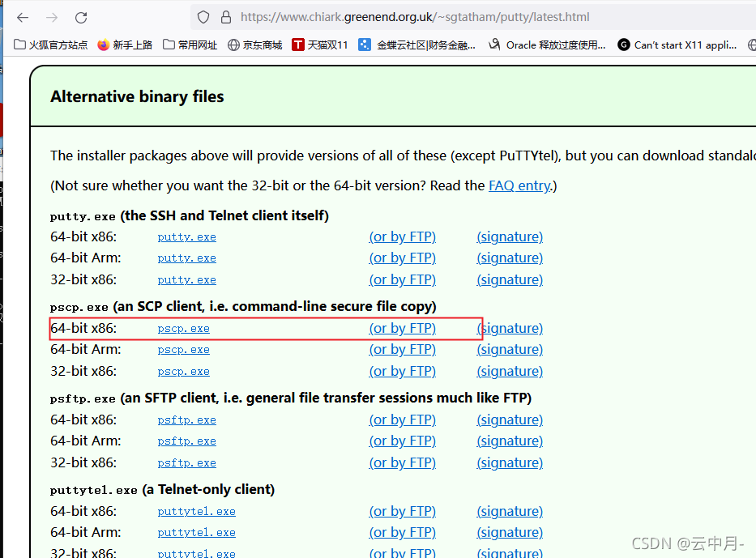Image resolution: width=756 pixels, height=558 pixels.
Task: Reload the page with refresh icon
Action: point(81,18)
